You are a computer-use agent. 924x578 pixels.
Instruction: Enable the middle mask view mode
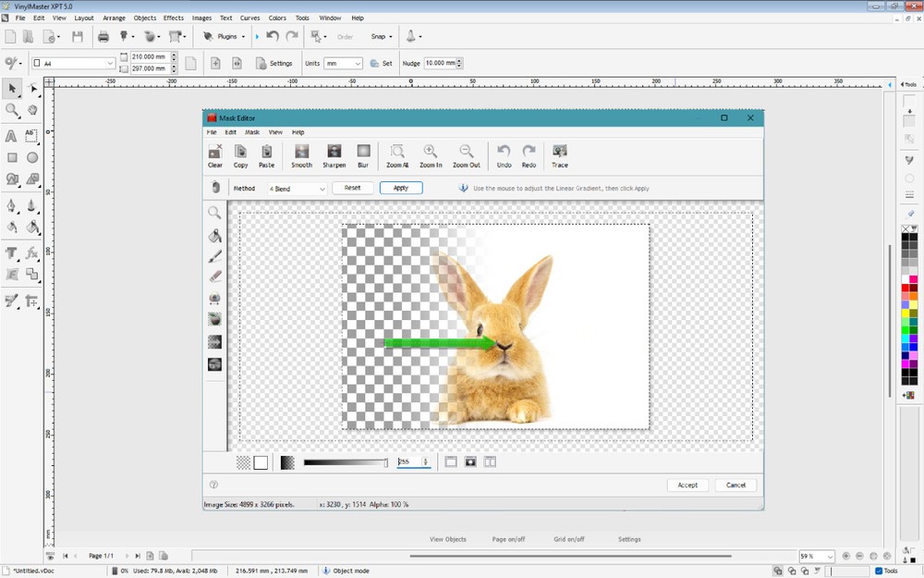[x=469, y=461]
